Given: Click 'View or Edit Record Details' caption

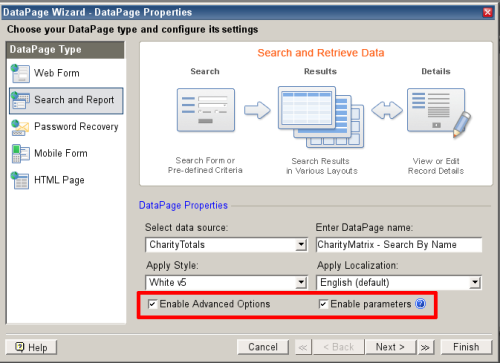Looking at the screenshot, I should coord(436,166).
